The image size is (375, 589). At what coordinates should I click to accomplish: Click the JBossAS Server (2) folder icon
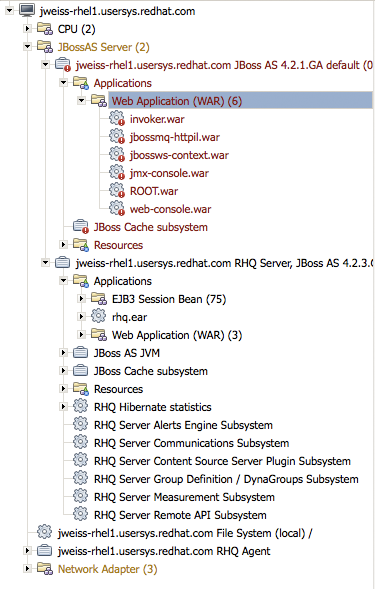coord(45,47)
